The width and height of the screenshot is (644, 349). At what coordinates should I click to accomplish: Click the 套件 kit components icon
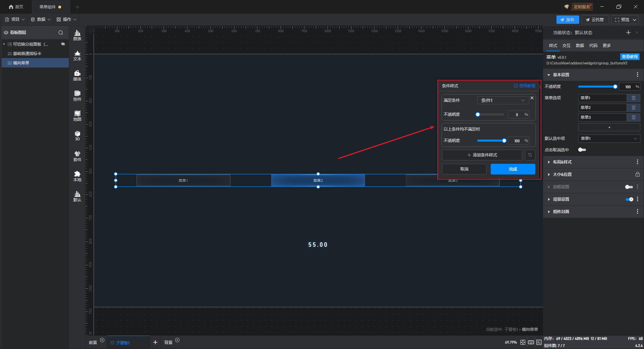click(77, 156)
